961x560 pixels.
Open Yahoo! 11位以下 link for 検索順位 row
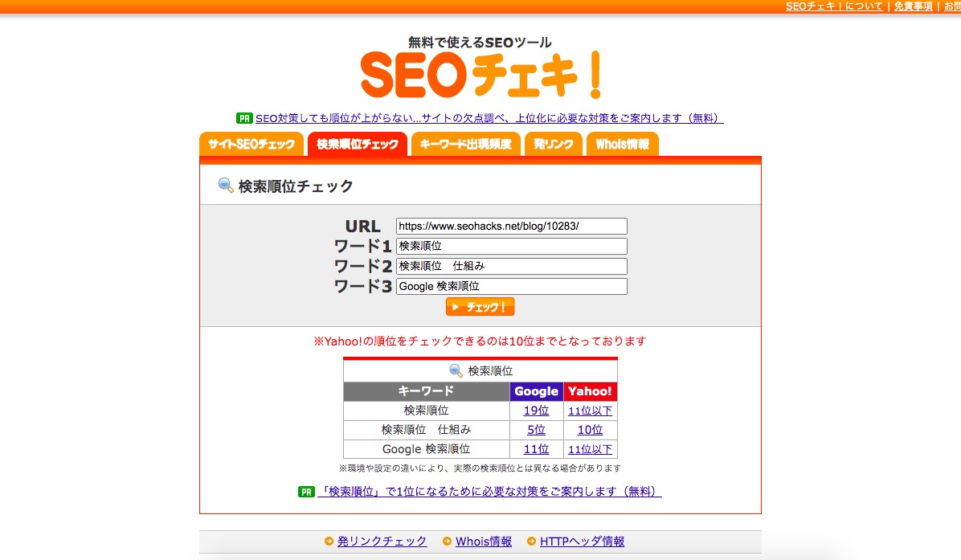(591, 411)
